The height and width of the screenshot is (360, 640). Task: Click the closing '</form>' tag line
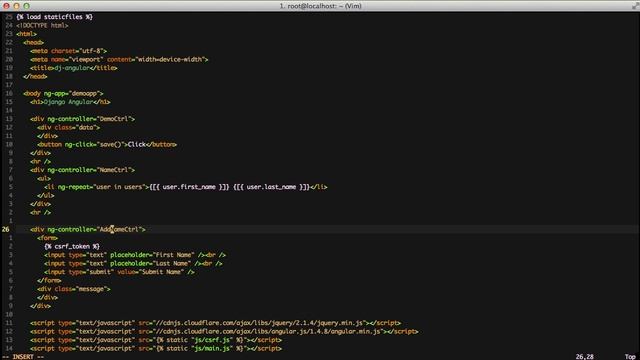(x=49, y=280)
